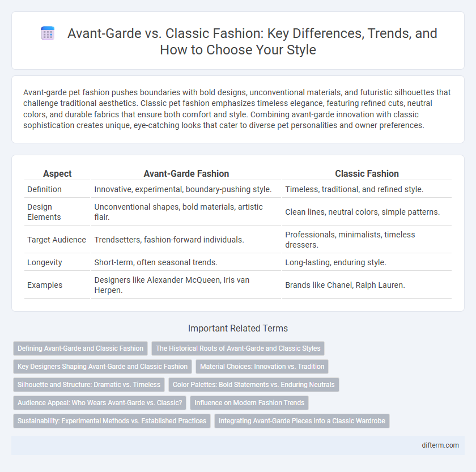Click 'Long-lasting, enduring style.' cell
This screenshot has width=476, height=472.
pyautogui.click(x=367, y=262)
